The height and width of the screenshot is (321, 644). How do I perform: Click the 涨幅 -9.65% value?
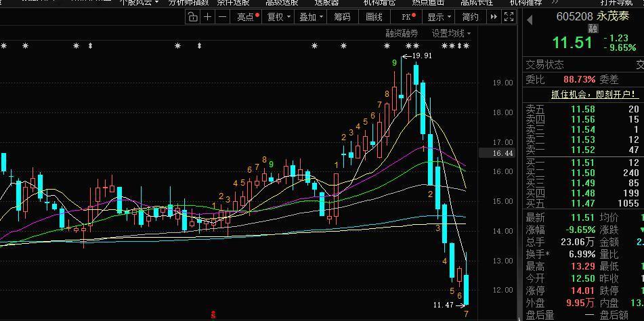pyautogui.click(x=579, y=230)
